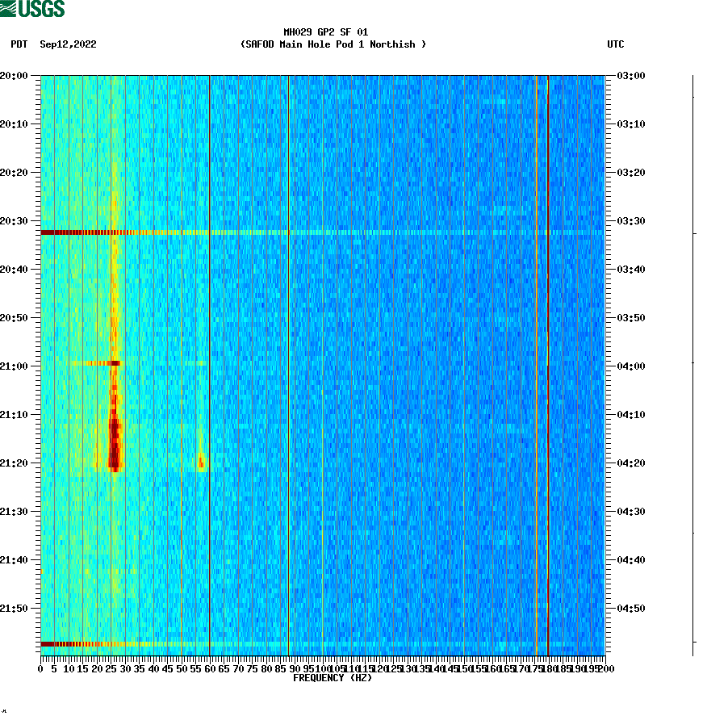Click the vertical scale bar on far right
This screenshot has width=728, height=720.
coord(690,363)
